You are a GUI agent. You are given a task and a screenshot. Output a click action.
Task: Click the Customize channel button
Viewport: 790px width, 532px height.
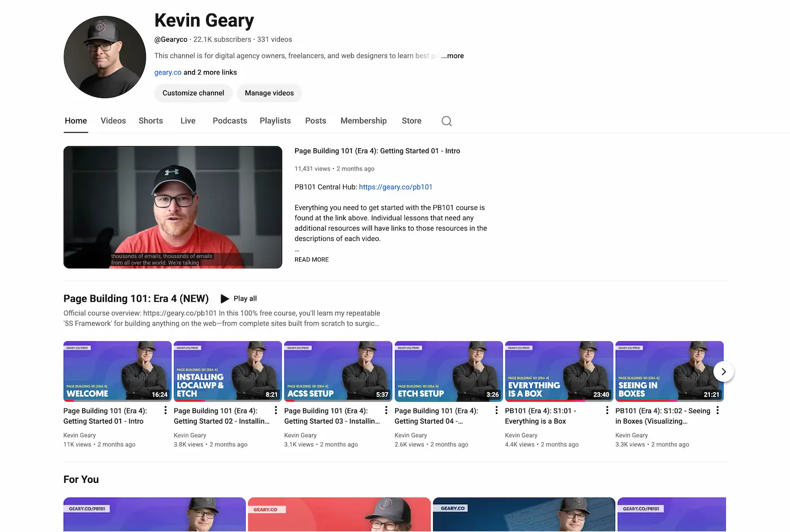(x=193, y=93)
